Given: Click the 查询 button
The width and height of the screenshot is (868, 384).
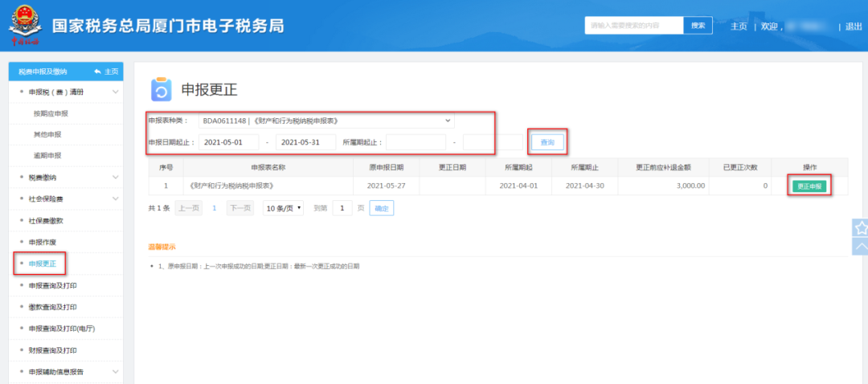Looking at the screenshot, I should pyautogui.click(x=547, y=142).
